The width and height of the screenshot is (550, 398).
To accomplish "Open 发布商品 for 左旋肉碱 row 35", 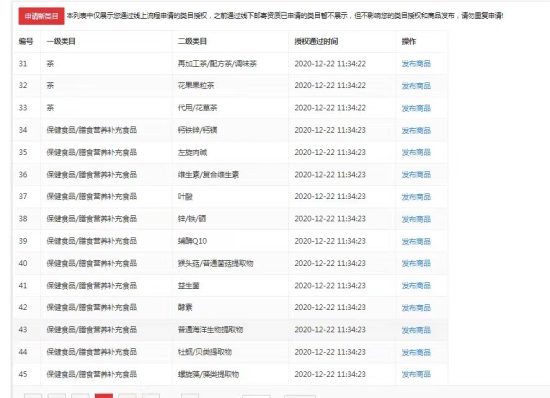I will click(416, 153).
